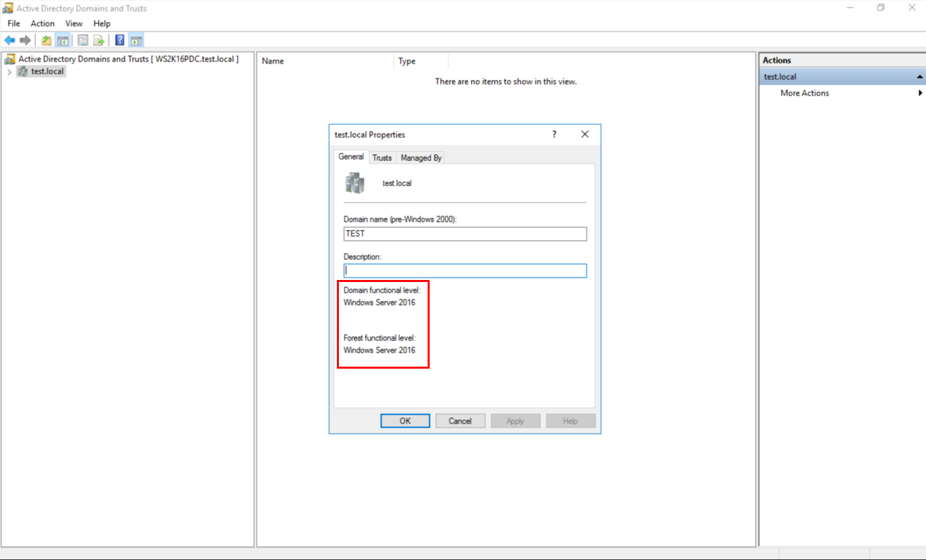The image size is (926, 560).
Task: Click the Export List toolbar icon
Action: pyautogui.click(x=99, y=41)
